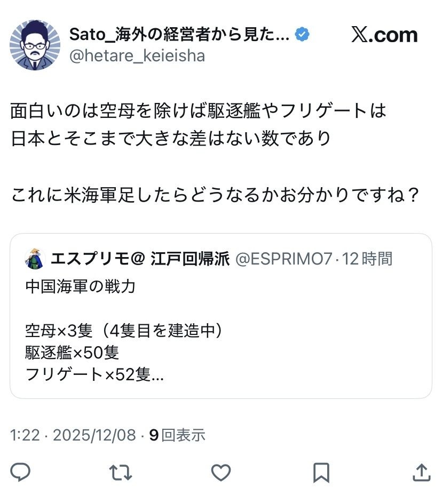Open Sato's profile avatar

[x=35, y=45]
